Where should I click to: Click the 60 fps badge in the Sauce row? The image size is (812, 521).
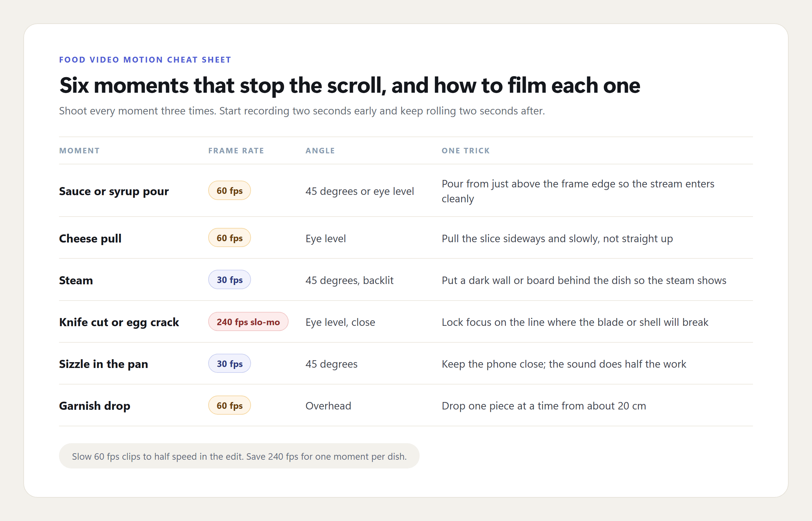(x=229, y=190)
